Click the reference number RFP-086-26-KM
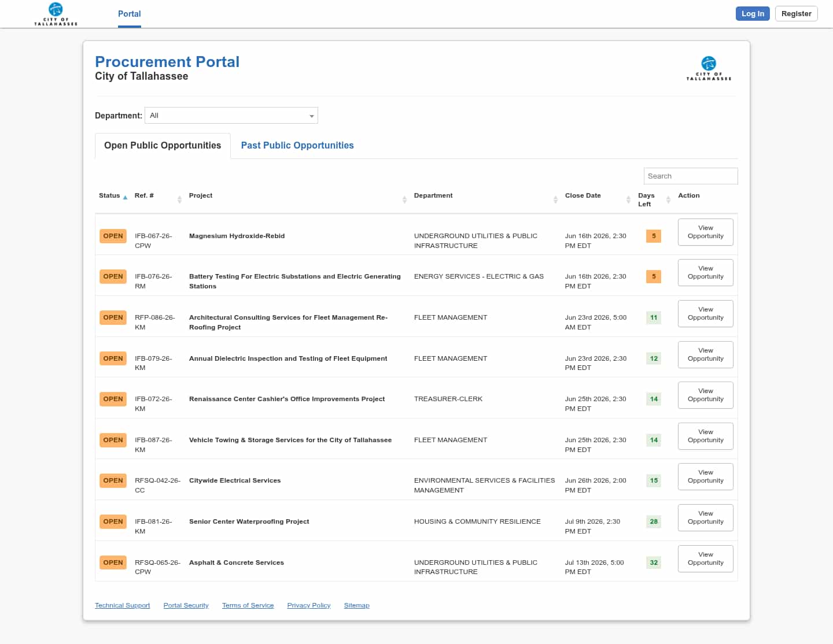833x644 pixels. pyautogui.click(x=154, y=322)
